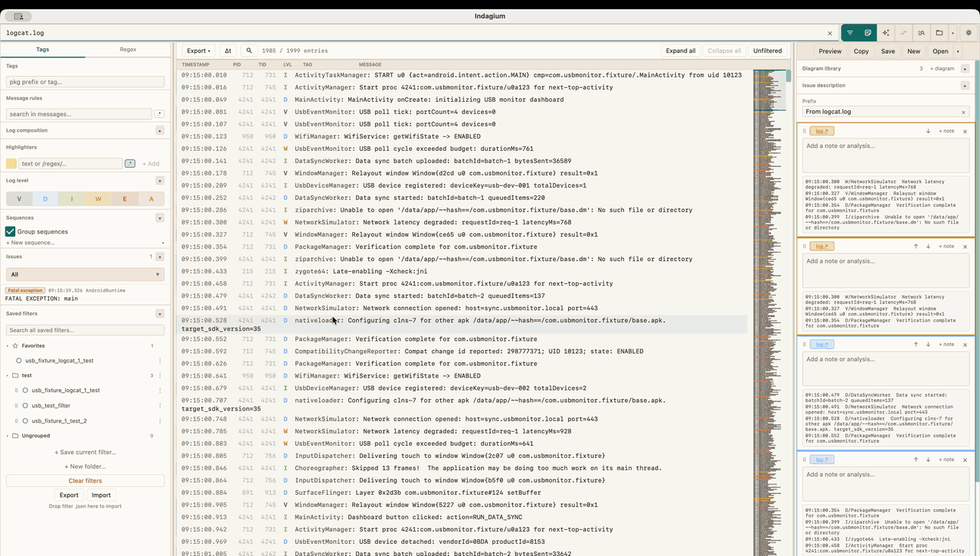The height and width of the screenshot is (556, 980).
Task: Open the All issues dropdown
Action: 85,274
